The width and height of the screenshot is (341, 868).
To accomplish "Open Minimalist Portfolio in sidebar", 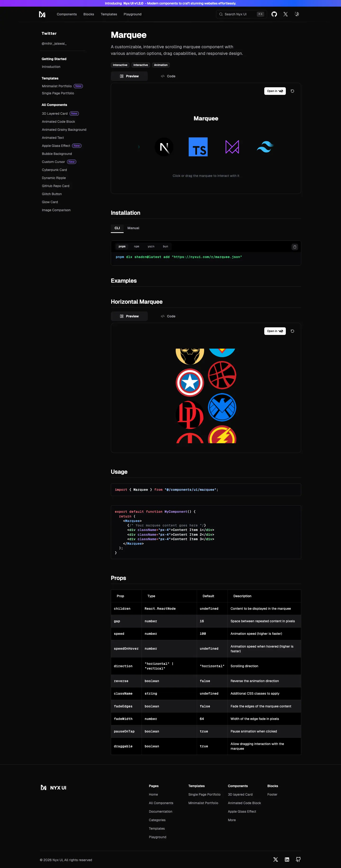I will [x=57, y=86].
